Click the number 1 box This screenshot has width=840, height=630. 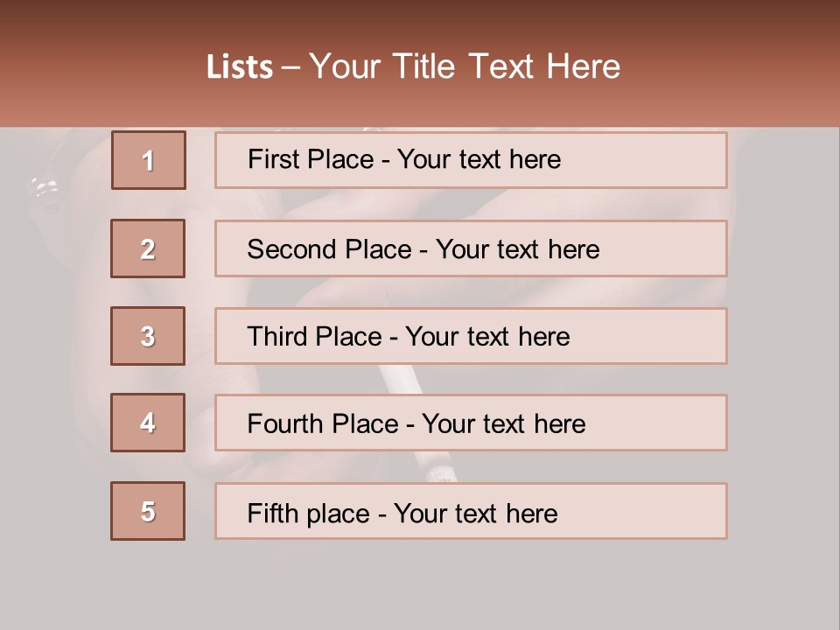click(149, 160)
